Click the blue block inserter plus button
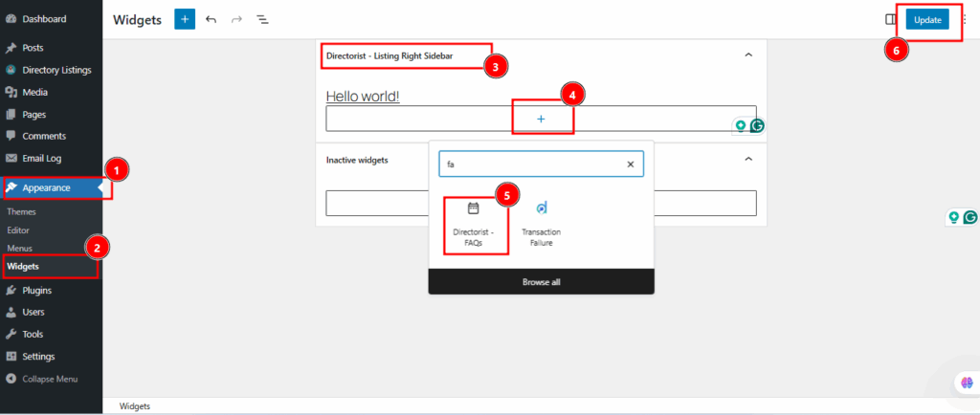Viewport: 980px width, 415px height. click(x=185, y=19)
